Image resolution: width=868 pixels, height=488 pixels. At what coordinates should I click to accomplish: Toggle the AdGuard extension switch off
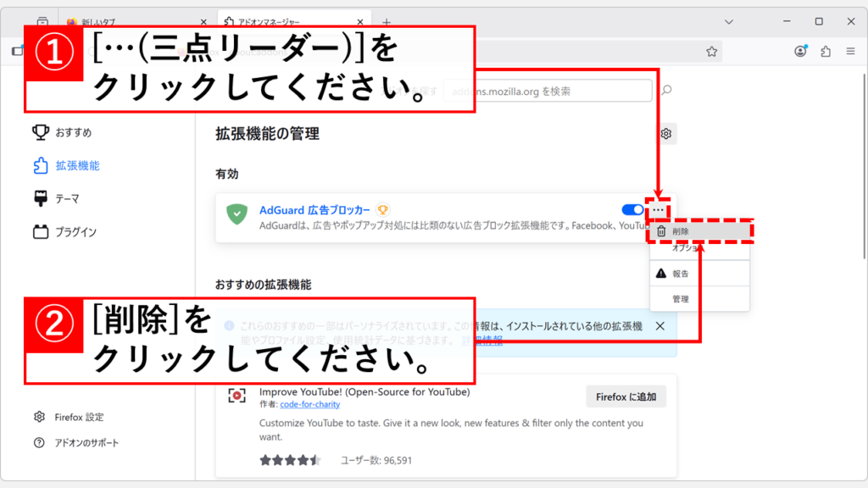[x=632, y=210]
